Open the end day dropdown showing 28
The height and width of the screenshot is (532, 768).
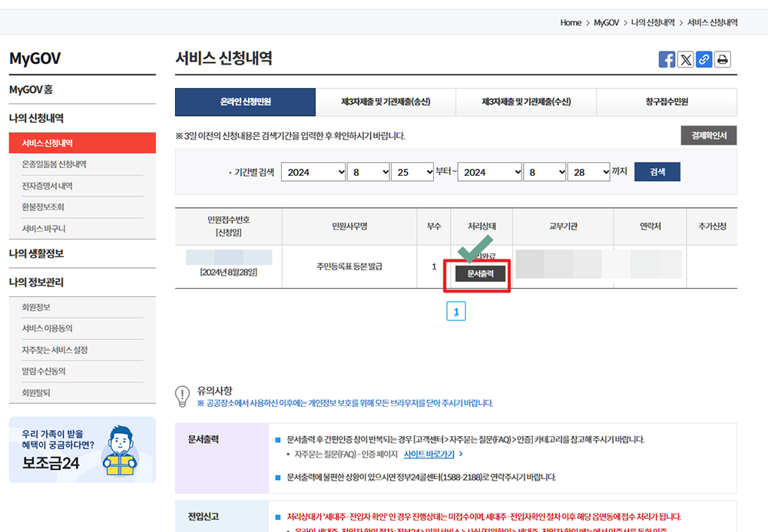pos(588,171)
